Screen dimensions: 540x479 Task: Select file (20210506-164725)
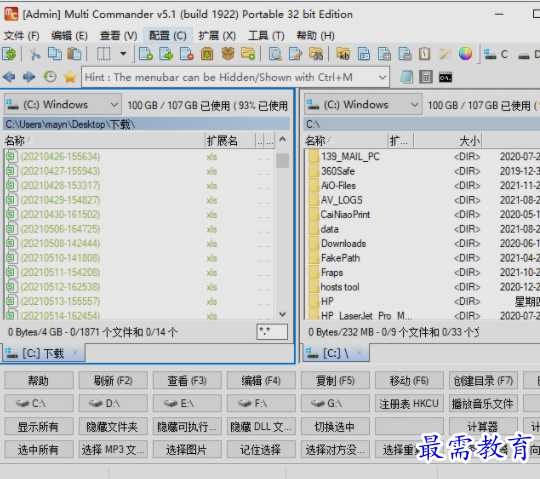[60, 229]
